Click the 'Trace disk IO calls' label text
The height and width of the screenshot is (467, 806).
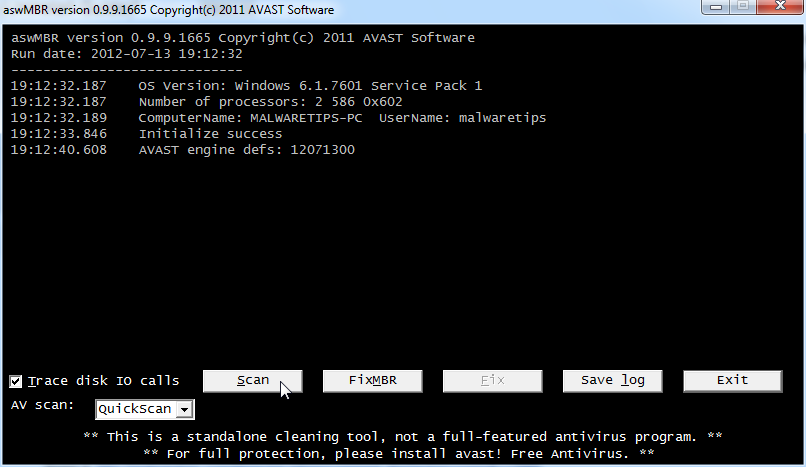(103, 381)
